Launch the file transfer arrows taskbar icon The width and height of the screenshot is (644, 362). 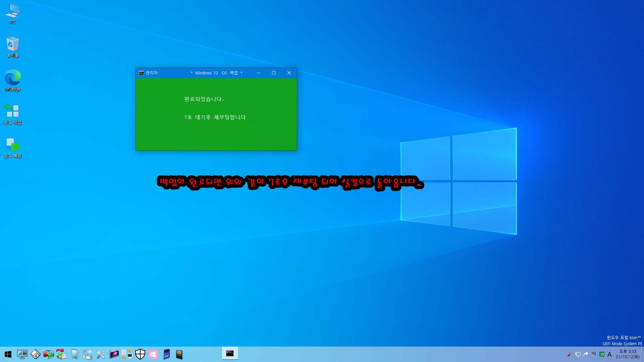[x=127, y=354]
